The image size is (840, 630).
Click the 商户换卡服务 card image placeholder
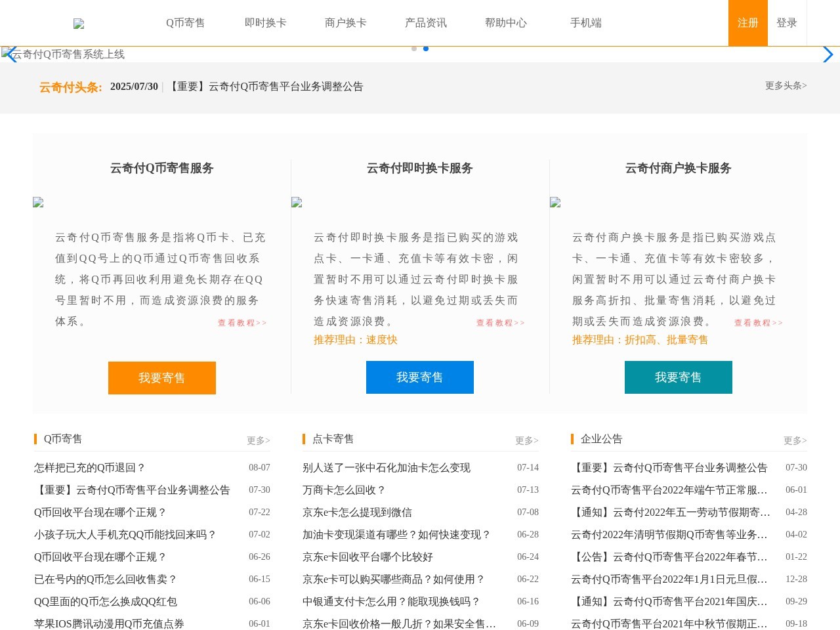555,202
